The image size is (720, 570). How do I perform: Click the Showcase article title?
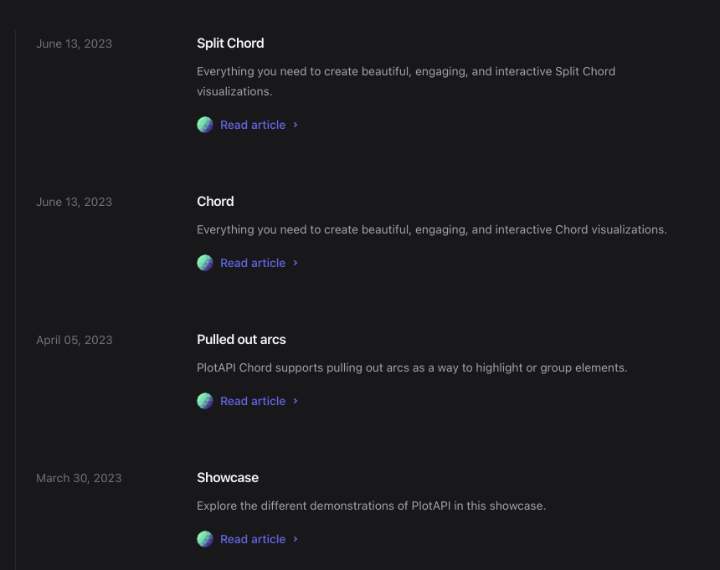coord(228,477)
